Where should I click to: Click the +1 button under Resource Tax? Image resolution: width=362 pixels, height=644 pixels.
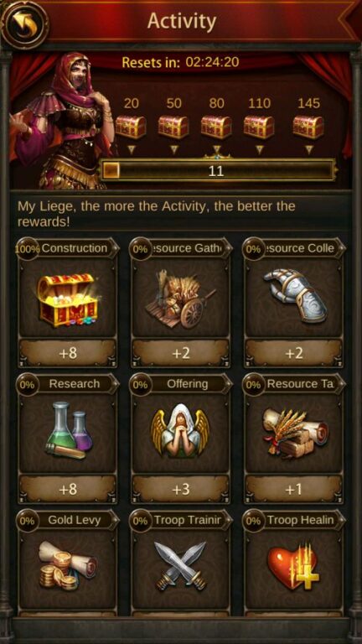coord(294,489)
